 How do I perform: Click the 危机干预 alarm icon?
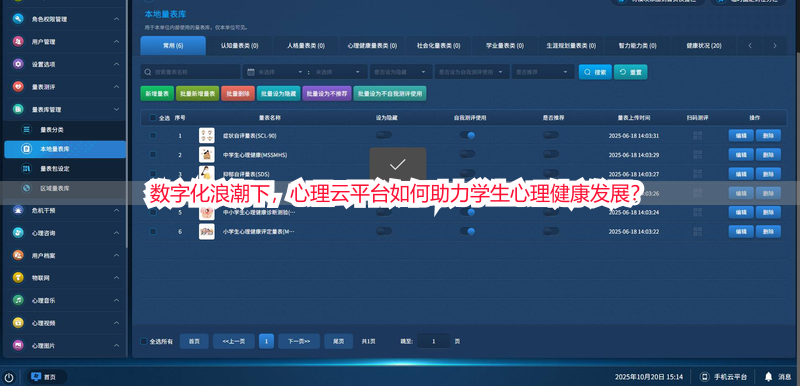18,210
